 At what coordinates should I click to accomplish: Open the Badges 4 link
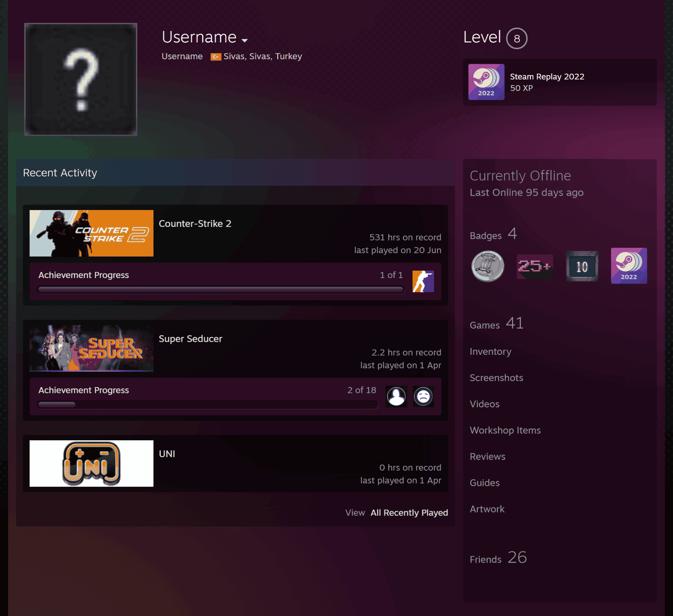point(494,234)
